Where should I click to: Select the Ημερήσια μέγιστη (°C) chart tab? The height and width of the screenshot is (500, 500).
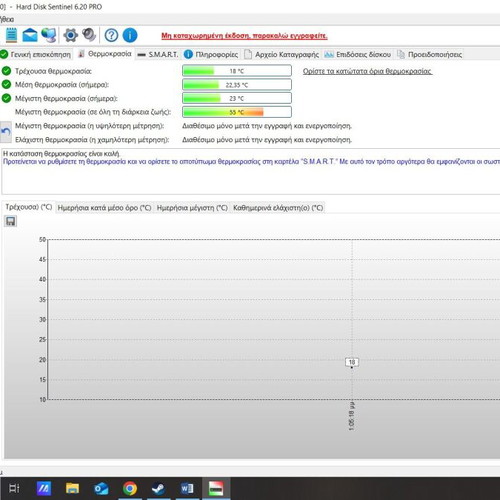[192, 208]
